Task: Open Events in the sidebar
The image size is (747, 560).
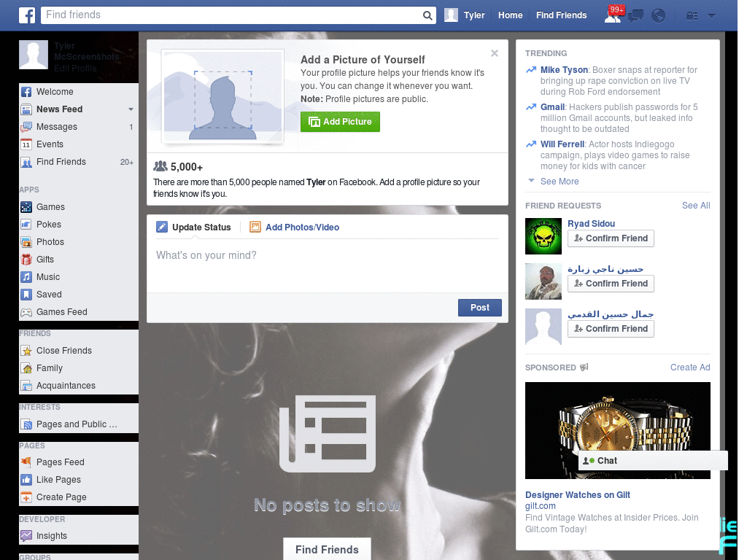Action: [79, 144]
